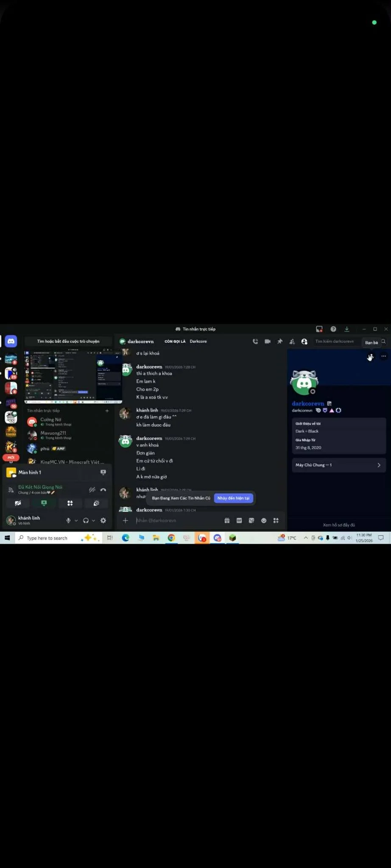391x868 pixels.
Task: Open the GIF picker
Action: coord(239,520)
